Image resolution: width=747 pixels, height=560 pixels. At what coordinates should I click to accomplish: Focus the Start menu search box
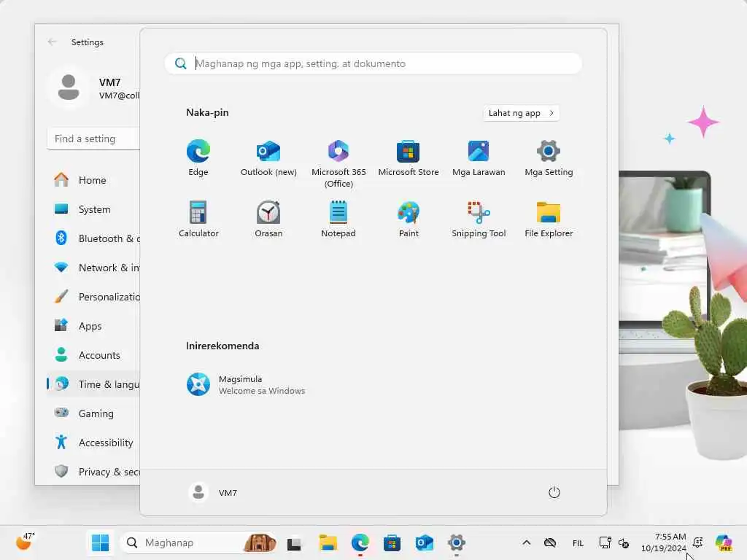(x=373, y=63)
